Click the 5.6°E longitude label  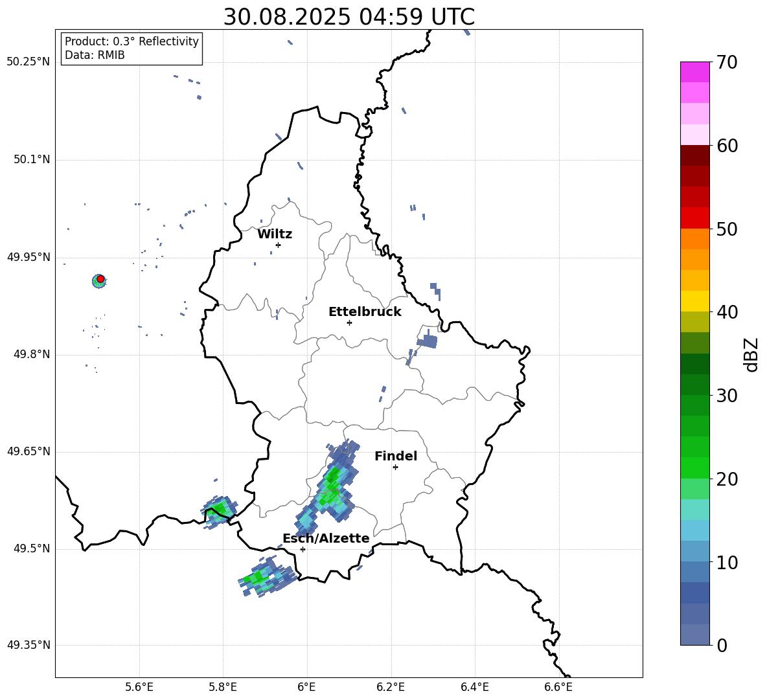point(139,687)
